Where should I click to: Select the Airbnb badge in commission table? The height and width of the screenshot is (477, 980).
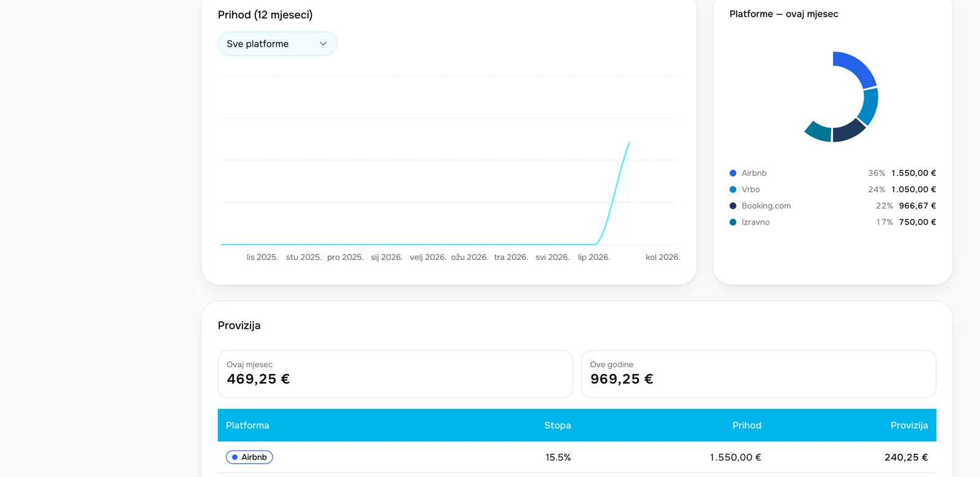[x=249, y=457]
